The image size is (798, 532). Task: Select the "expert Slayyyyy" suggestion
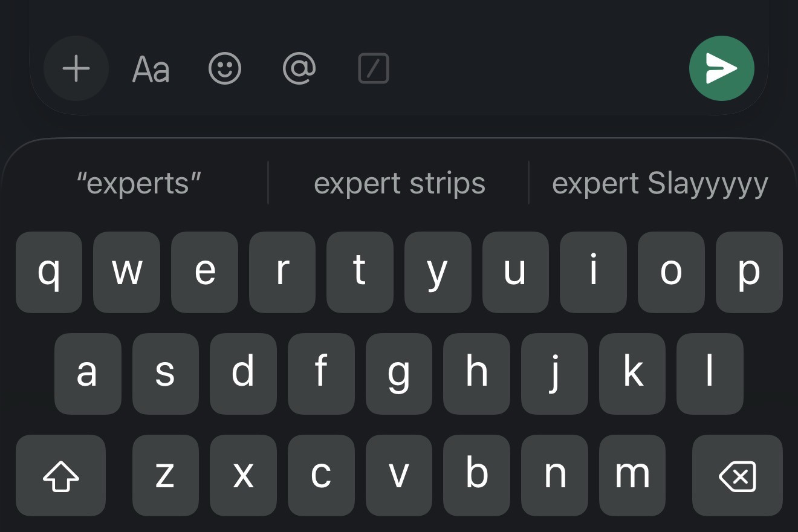coord(660,183)
